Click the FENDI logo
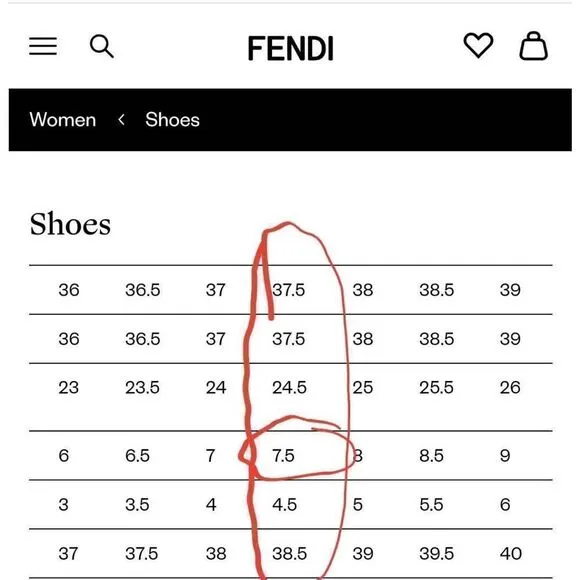Screen dimensions: 580x580 coord(290,48)
